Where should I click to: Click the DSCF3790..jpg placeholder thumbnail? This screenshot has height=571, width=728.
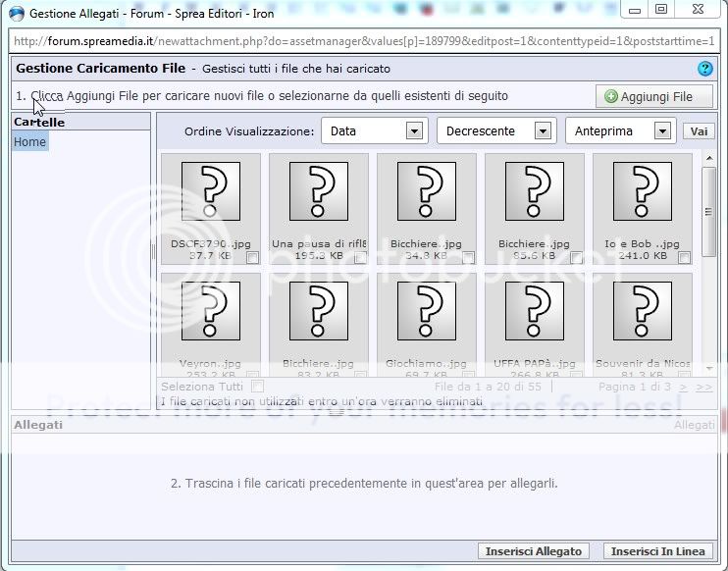coord(210,192)
